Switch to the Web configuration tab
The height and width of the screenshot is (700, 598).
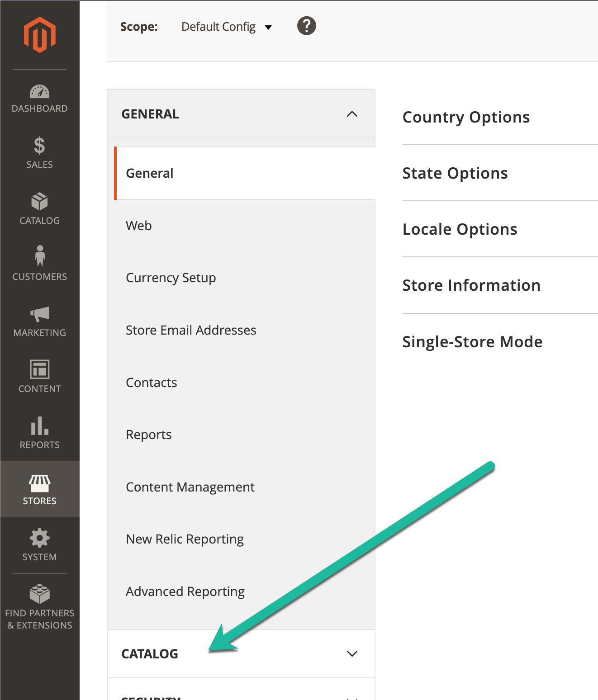(x=139, y=225)
